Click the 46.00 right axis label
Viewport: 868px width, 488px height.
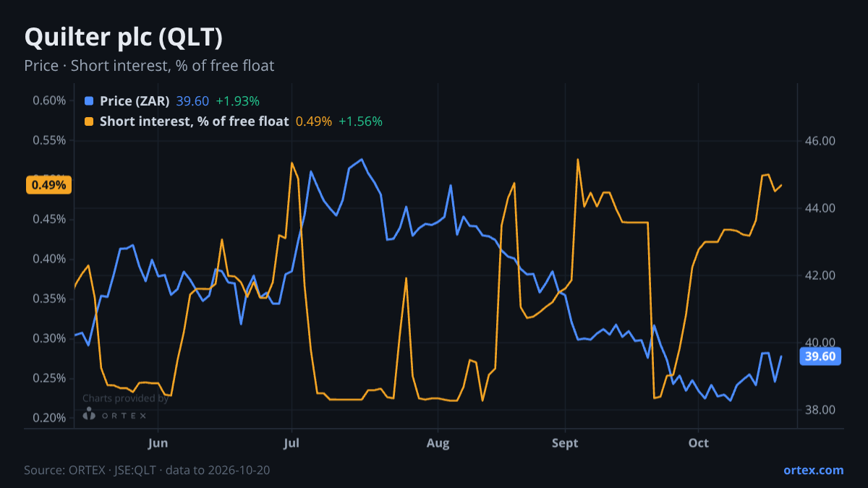click(821, 141)
